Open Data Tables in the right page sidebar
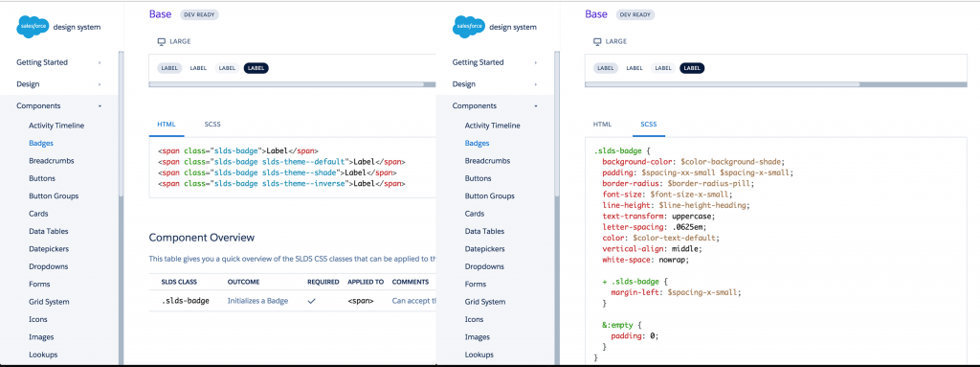This screenshot has width=980, height=367. 485,231
